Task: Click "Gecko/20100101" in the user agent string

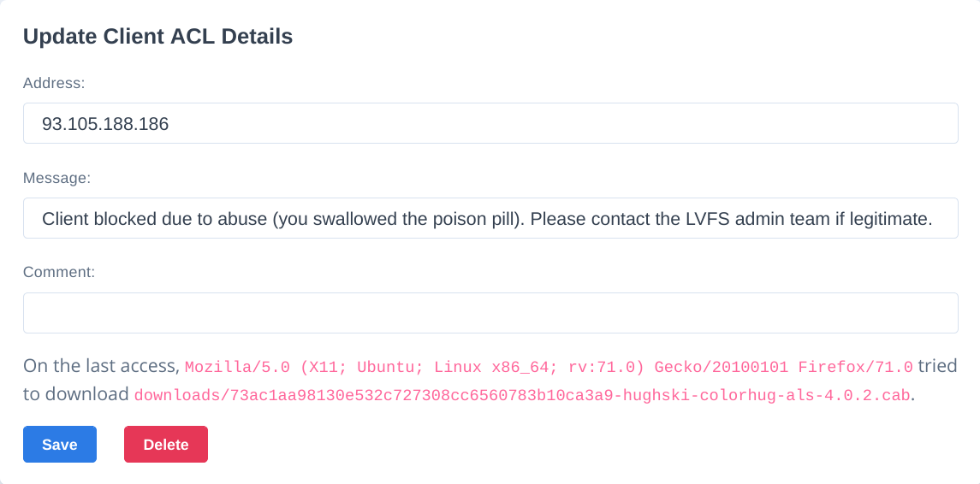Action: [722, 367]
